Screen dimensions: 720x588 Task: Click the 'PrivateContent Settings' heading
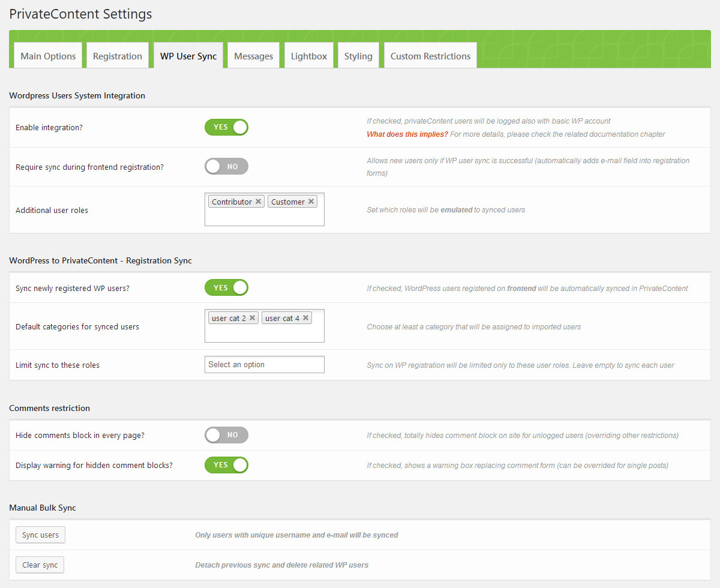coord(80,14)
